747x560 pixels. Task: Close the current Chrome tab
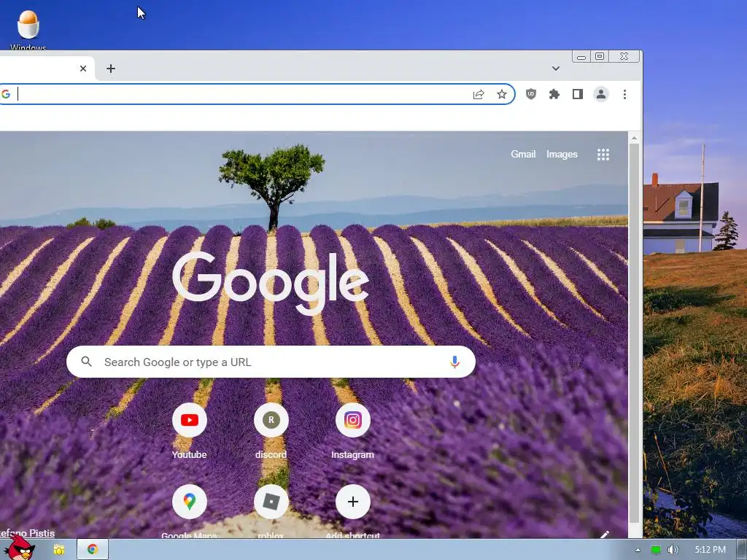click(83, 69)
